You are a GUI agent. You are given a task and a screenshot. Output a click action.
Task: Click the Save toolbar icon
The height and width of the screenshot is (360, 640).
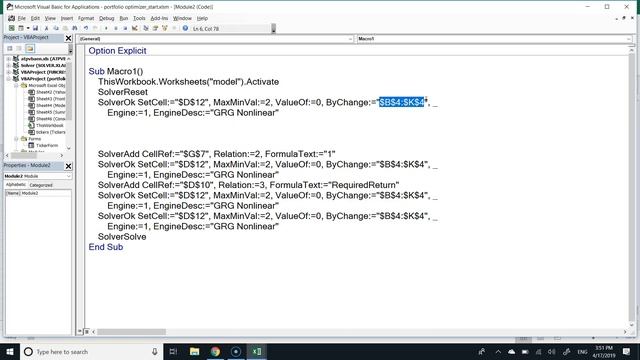click(36, 28)
